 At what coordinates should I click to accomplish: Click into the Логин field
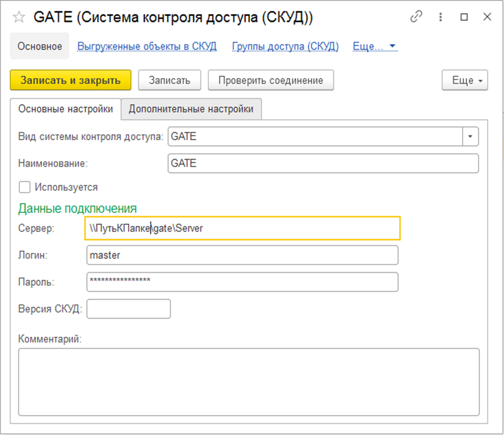[x=242, y=256]
